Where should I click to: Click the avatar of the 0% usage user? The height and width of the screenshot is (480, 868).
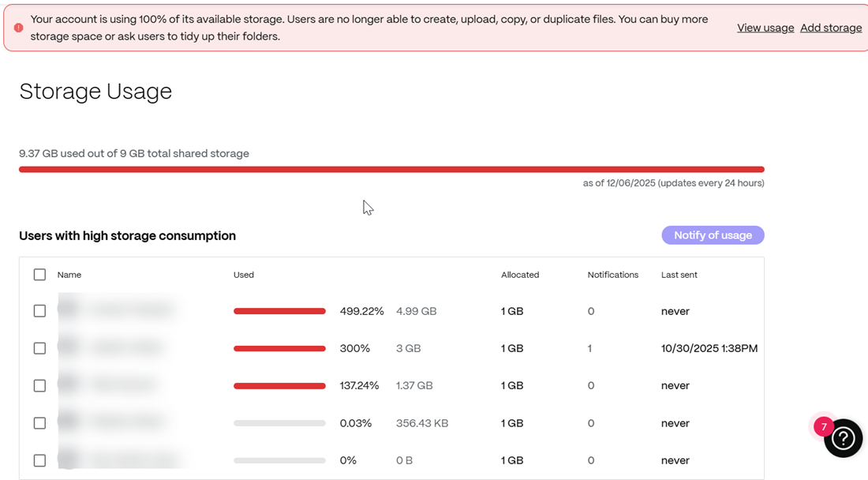(x=69, y=459)
